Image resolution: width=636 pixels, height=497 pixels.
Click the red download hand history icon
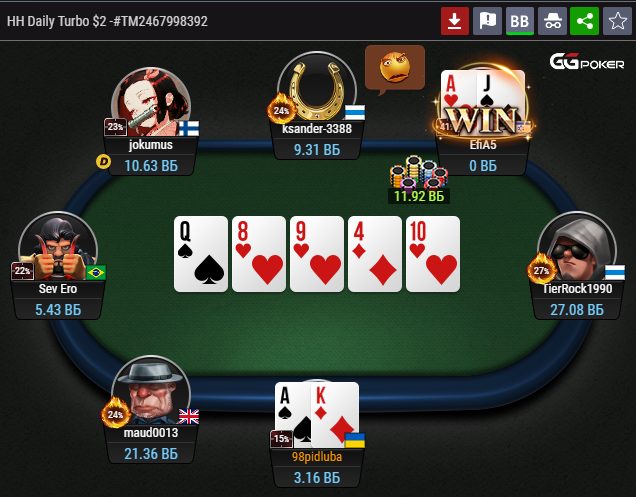[x=455, y=21]
